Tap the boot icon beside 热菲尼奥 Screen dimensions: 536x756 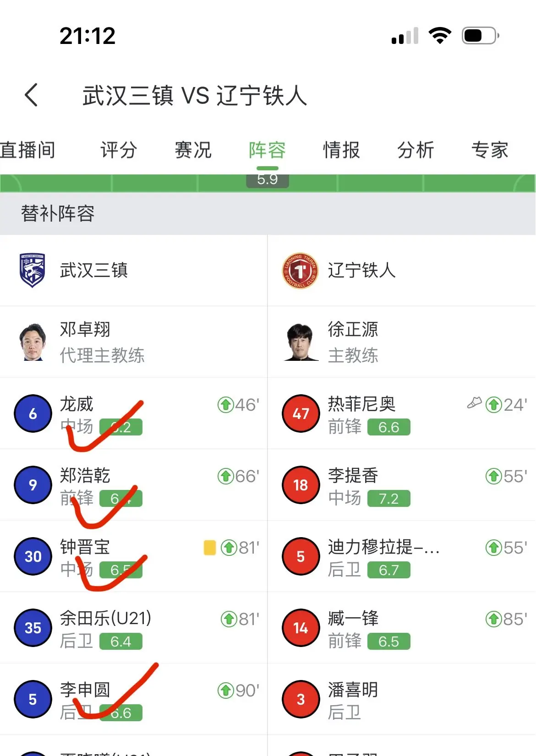[475, 403]
